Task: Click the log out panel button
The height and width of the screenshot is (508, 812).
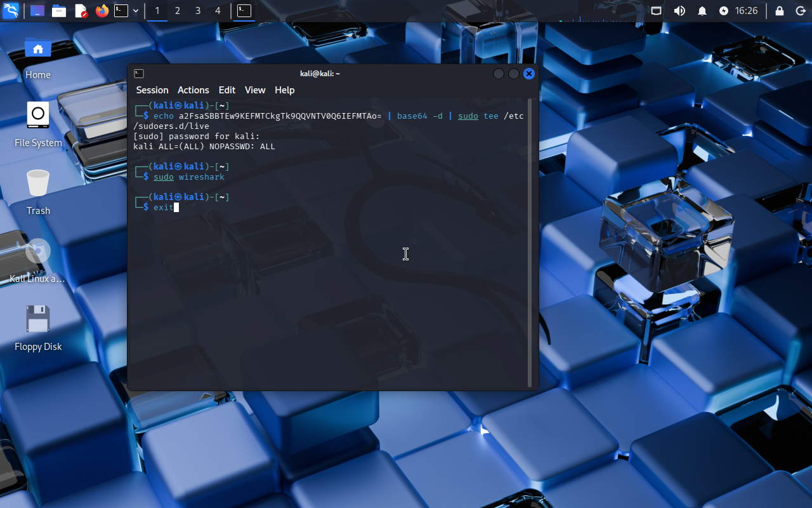Action: (x=800, y=11)
